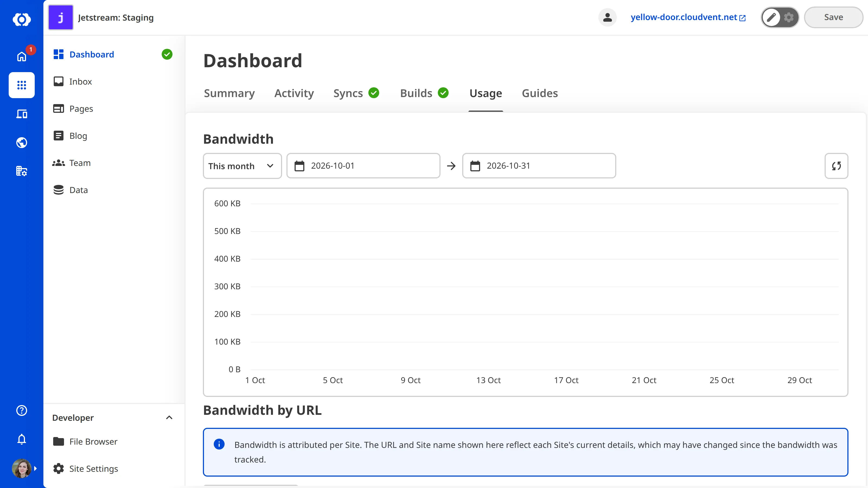Viewport: 868px width, 488px height.
Task: Click the user profile icon in header
Action: click(607, 17)
